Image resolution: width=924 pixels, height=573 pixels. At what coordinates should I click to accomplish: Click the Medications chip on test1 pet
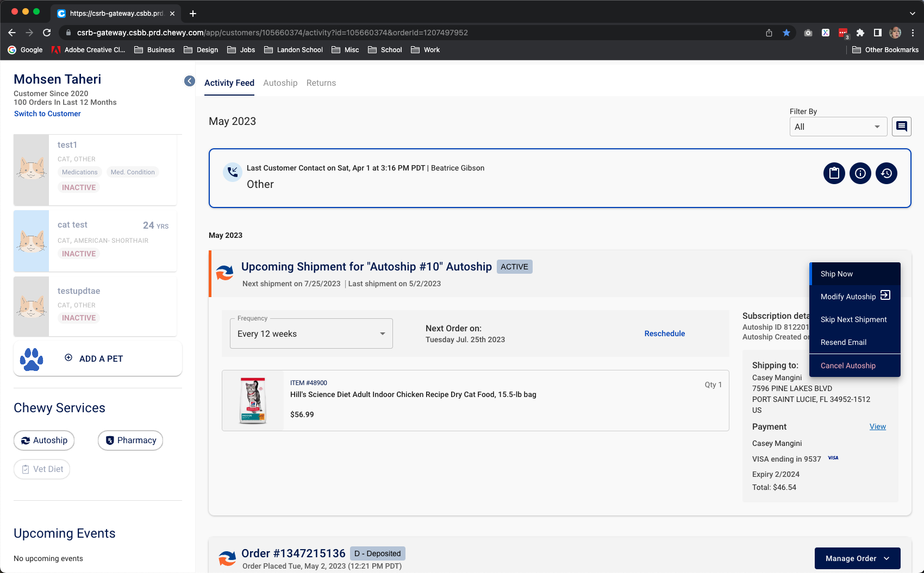[x=79, y=172]
